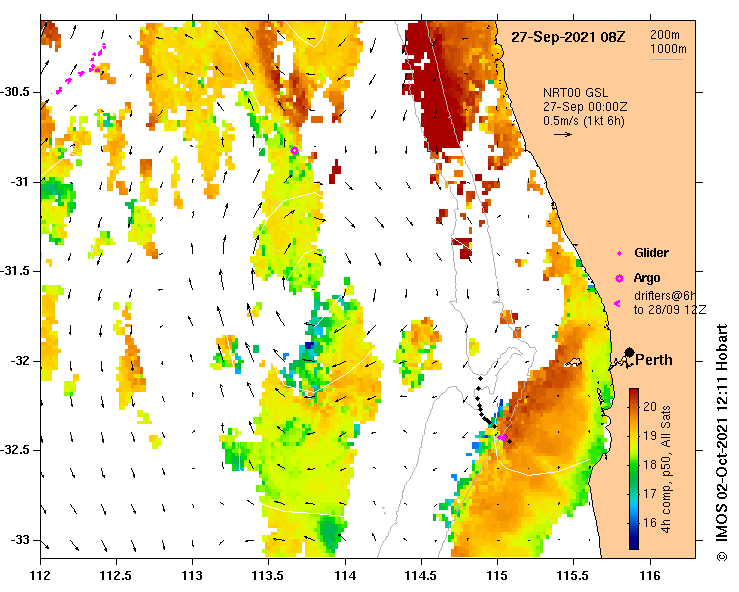739x592 pixels.
Task: Click longitude axis label 115
Action: 497,576
